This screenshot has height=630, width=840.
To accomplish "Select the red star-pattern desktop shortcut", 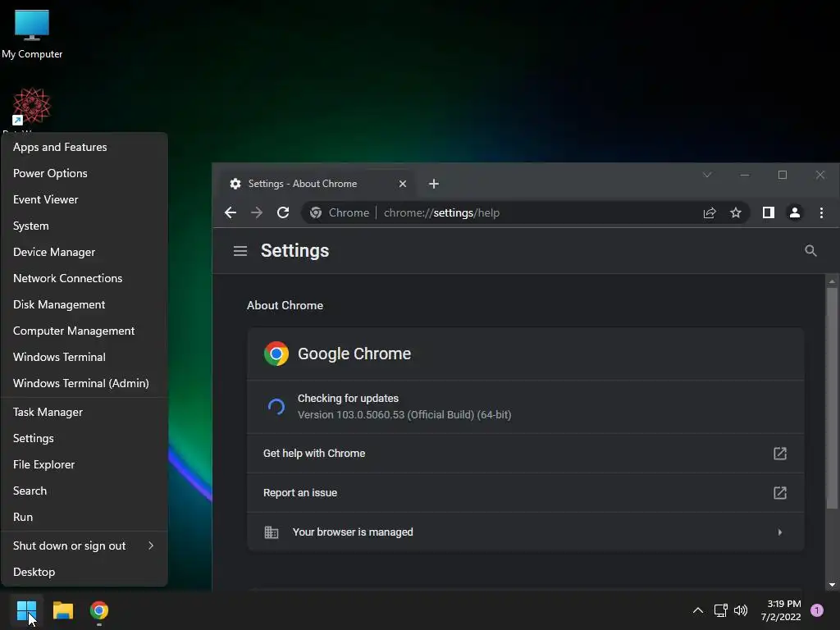I will (x=32, y=107).
